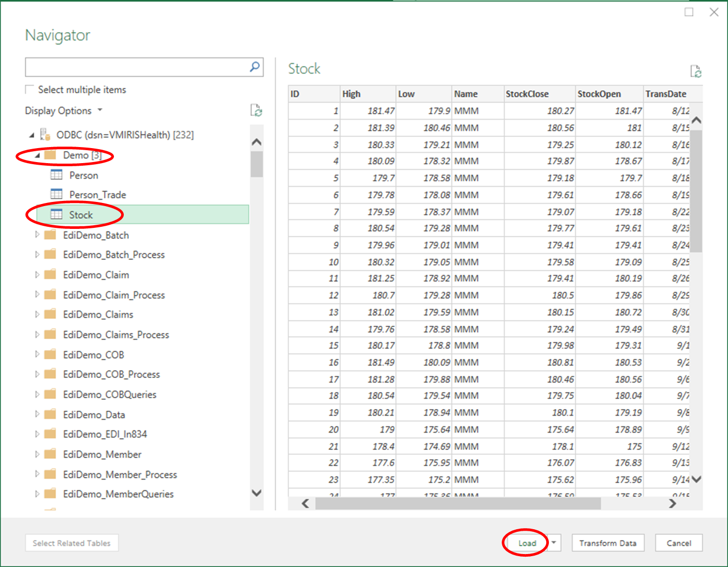Click the Transform Data button
The width and height of the screenshot is (728, 567).
pyautogui.click(x=607, y=543)
